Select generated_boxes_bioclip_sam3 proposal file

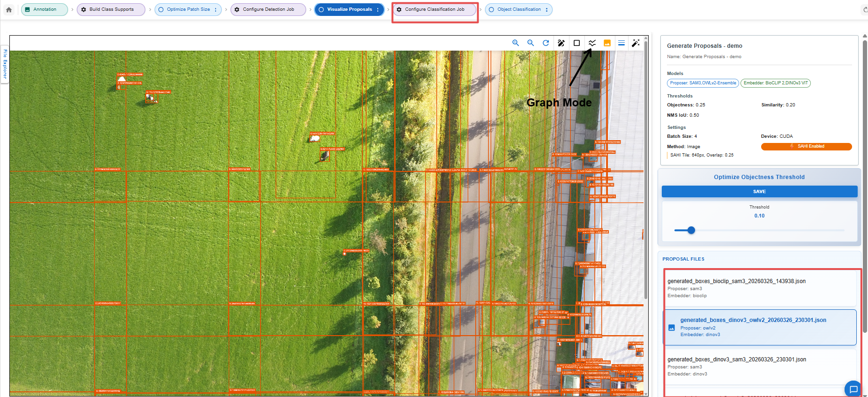click(760, 288)
